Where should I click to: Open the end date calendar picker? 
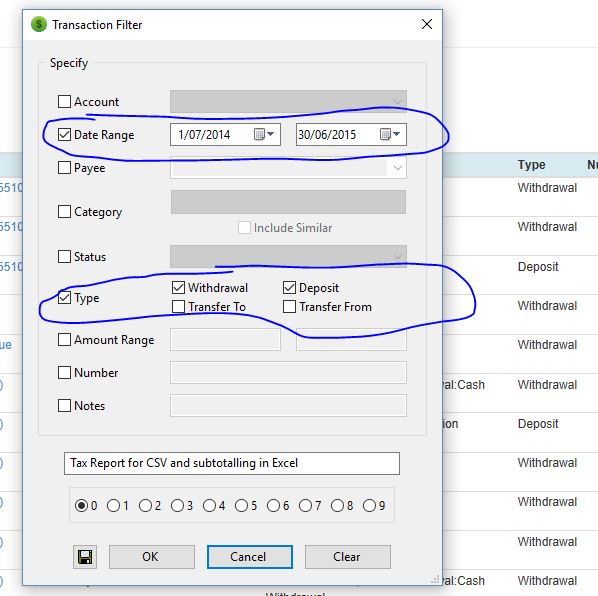coord(390,134)
